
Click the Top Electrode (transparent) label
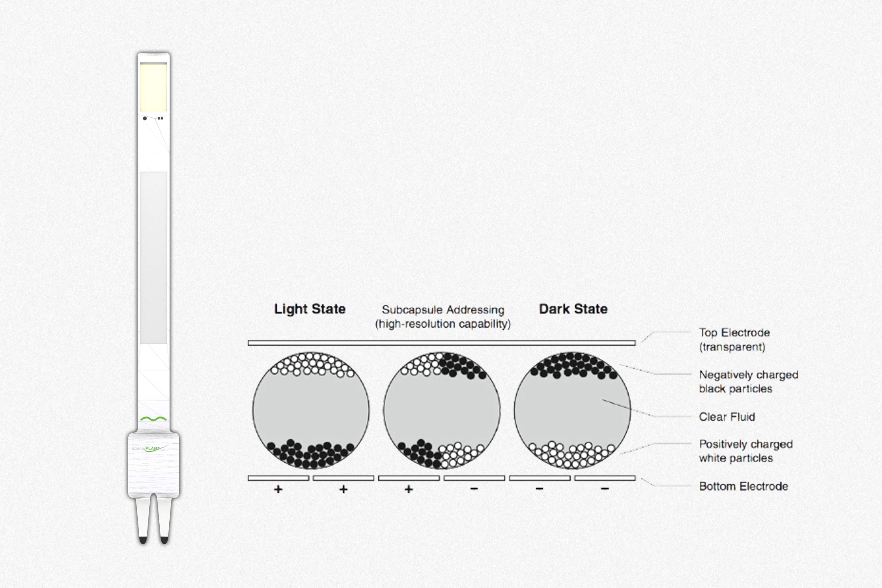tap(734, 339)
